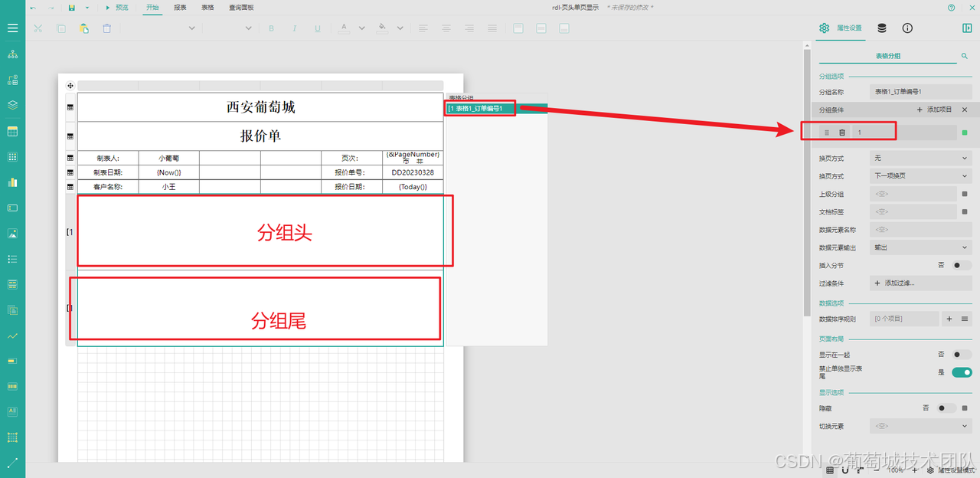980x478 pixels.
Task: Toggle the 插入分节 switch
Action: click(x=962, y=265)
